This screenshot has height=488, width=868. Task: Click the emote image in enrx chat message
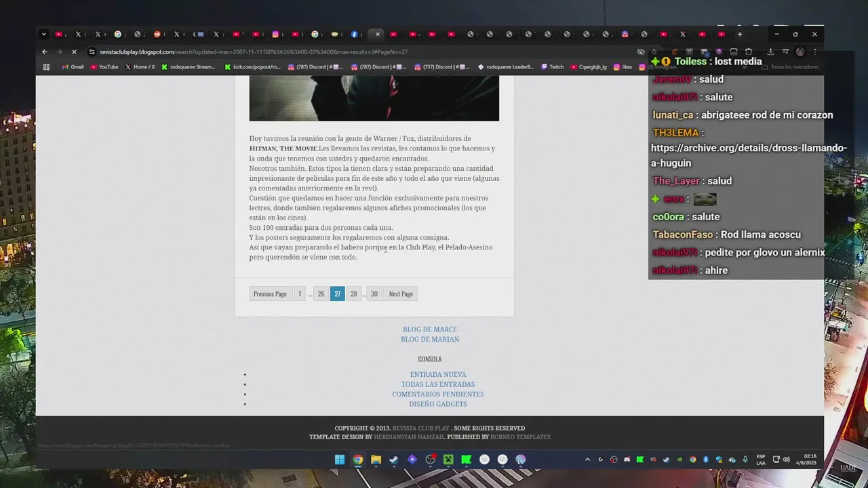(705, 199)
